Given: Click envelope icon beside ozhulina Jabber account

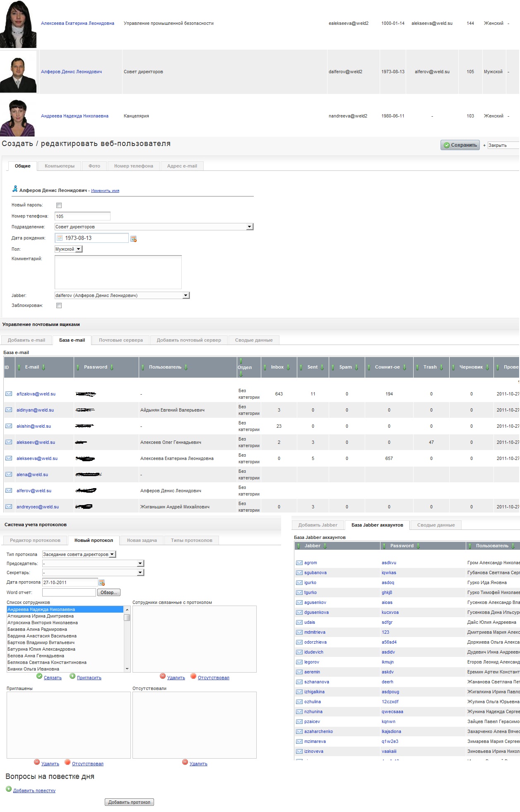Looking at the screenshot, I should [299, 702].
